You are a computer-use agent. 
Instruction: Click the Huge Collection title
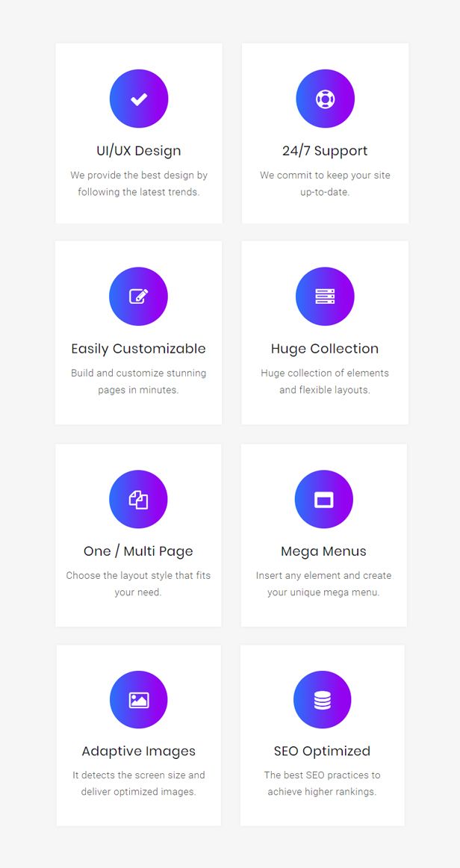click(x=325, y=349)
